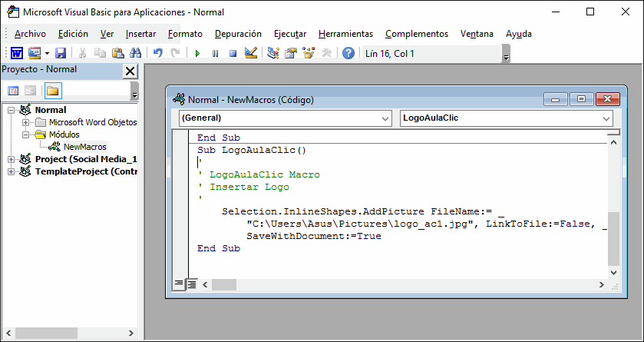644x342 pixels.
Task: Open the Ver menu
Action: 107,34
